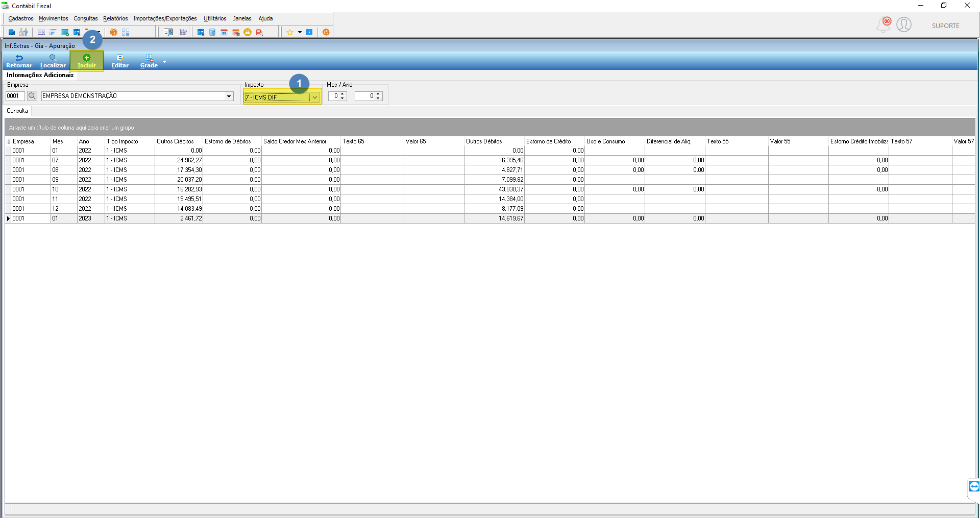Click the red grid with magnifier icon
Viewport: 980px width, 518px height.
[x=259, y=32]
